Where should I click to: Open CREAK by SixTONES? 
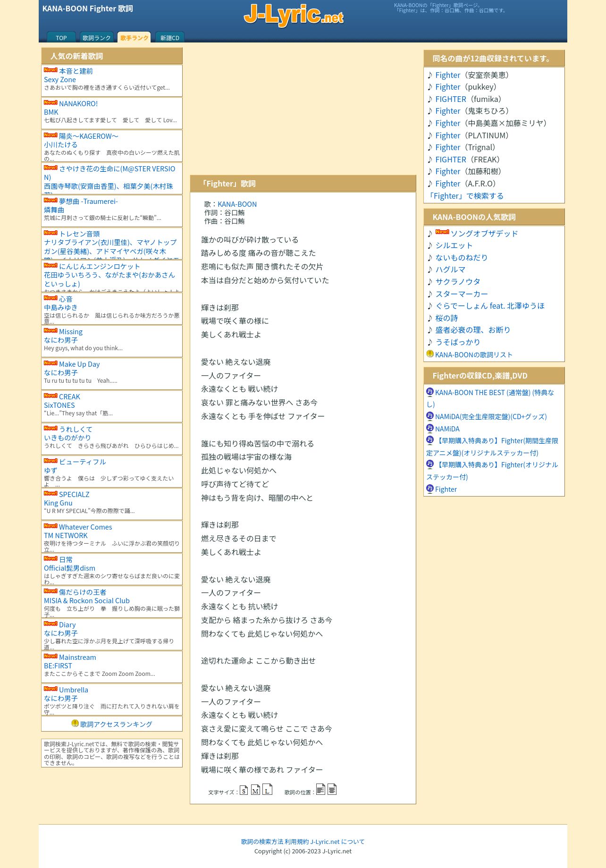(x=69, y=397)
